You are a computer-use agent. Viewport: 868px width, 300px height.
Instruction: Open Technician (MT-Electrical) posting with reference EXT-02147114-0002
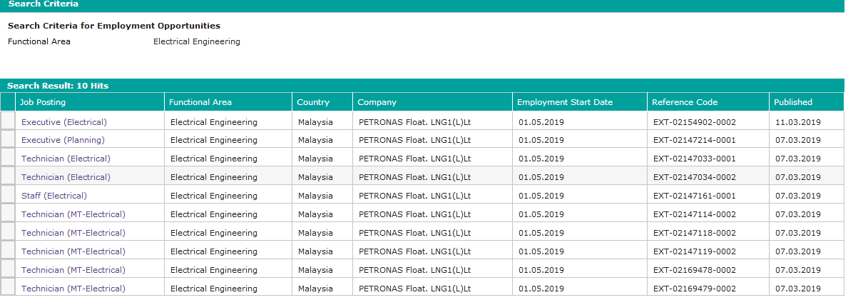click(x=73, y=214)
